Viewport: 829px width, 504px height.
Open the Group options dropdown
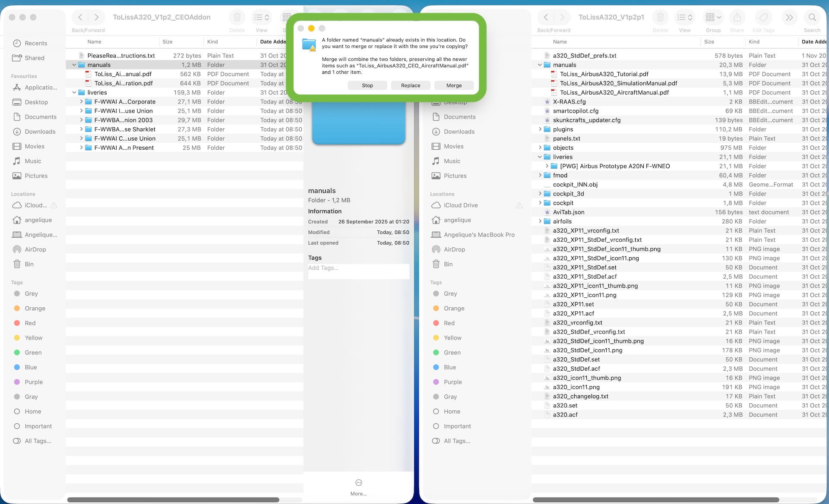tap(713, 18)
